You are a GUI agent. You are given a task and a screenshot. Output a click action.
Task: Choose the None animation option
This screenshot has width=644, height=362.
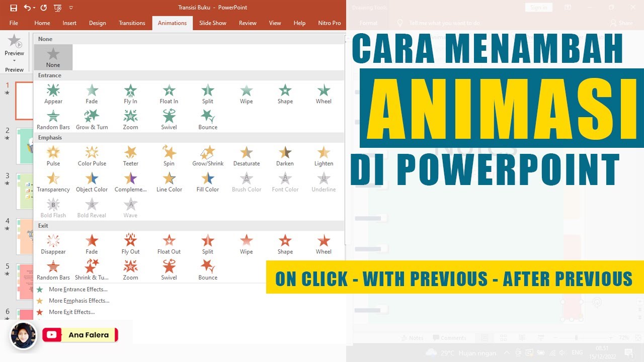pos(53,57)
